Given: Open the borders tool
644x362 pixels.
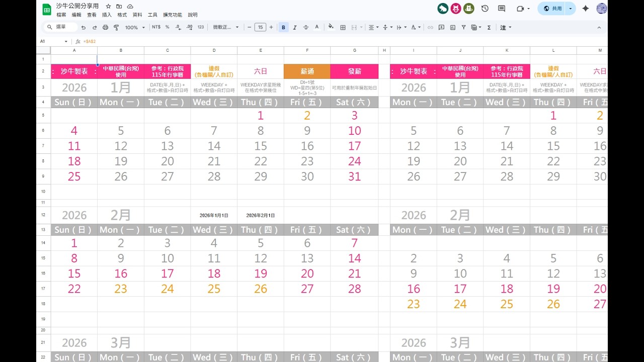Looking at the screenshot, I should pos(343,27).
